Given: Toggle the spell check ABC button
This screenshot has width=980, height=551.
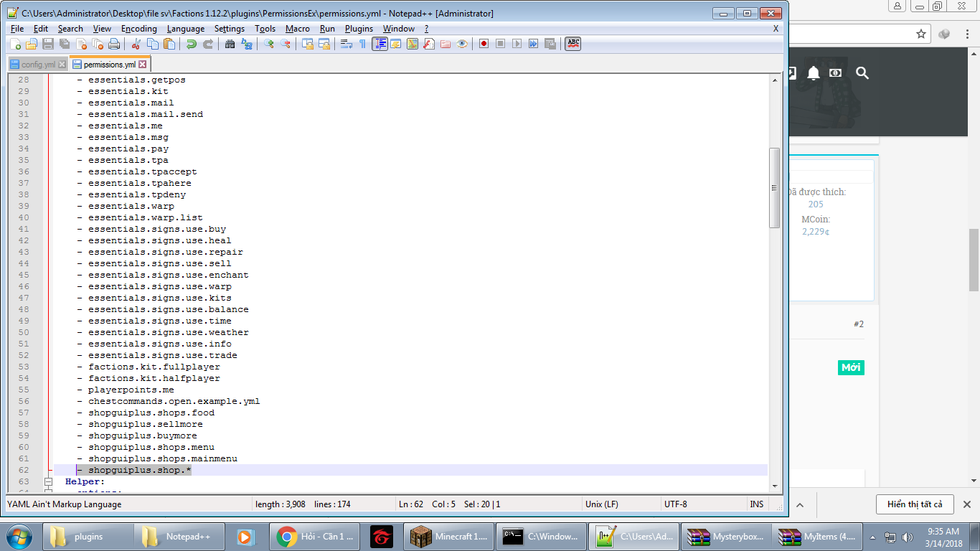Looking at the screenshot, I should (x=573, y=44).
